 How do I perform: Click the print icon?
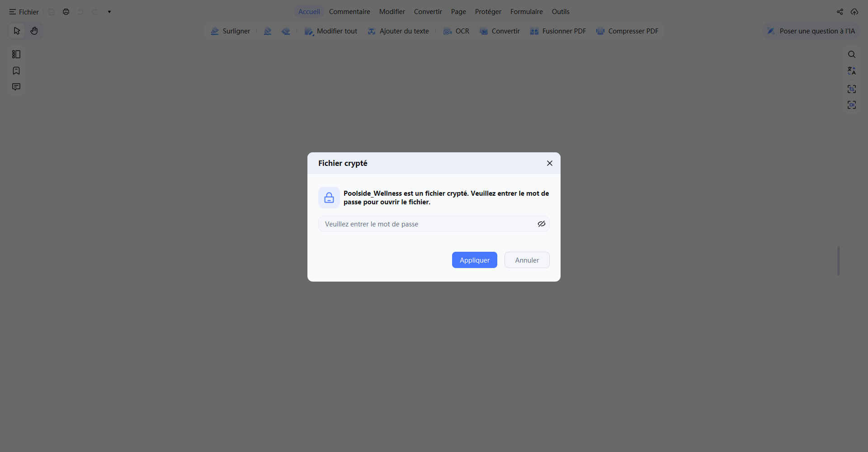click(66, 12)
